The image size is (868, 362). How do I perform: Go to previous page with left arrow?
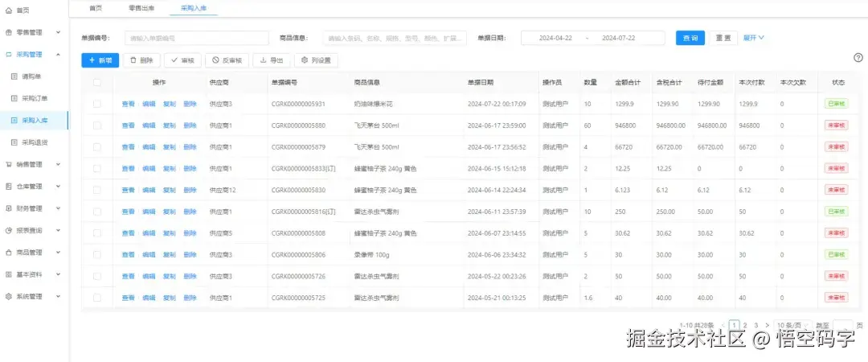point(723,326)
